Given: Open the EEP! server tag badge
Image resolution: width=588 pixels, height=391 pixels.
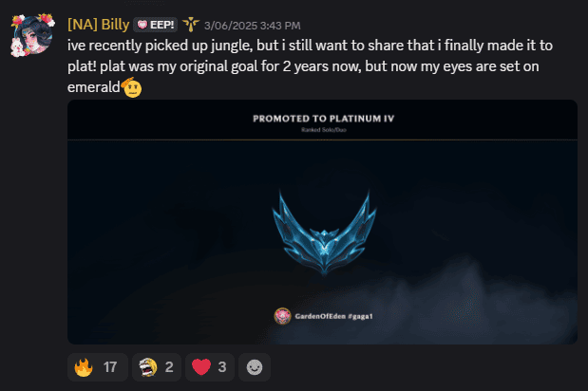Looking at the screenshot, I should [155, 25].
